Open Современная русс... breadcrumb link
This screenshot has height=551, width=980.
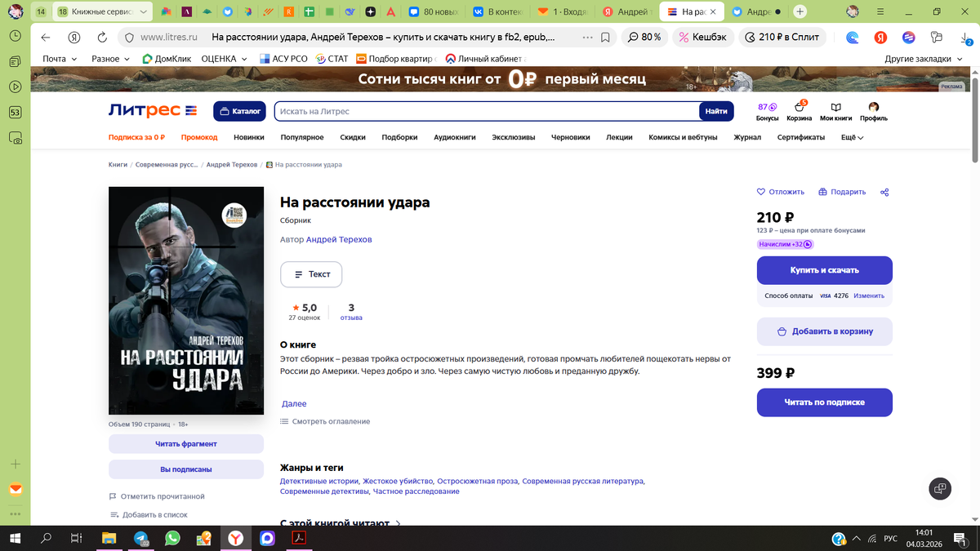pyautogui.click(x=167, y=165)
